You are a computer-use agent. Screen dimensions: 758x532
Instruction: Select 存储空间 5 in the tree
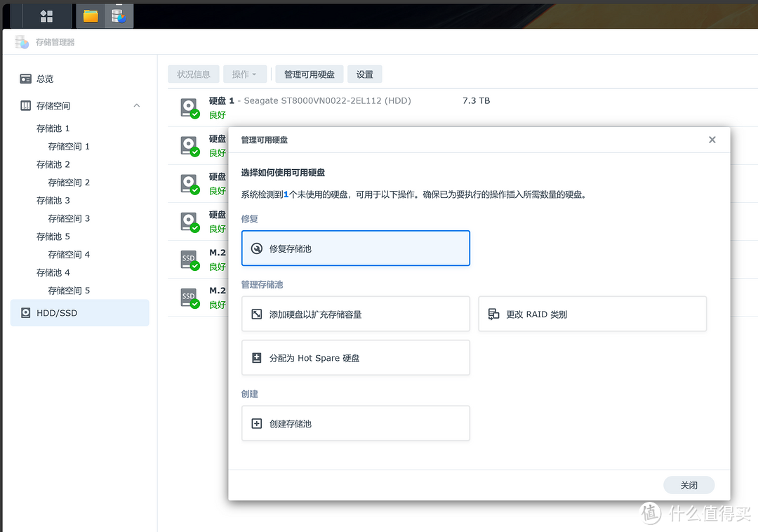(x=69, y=291)
